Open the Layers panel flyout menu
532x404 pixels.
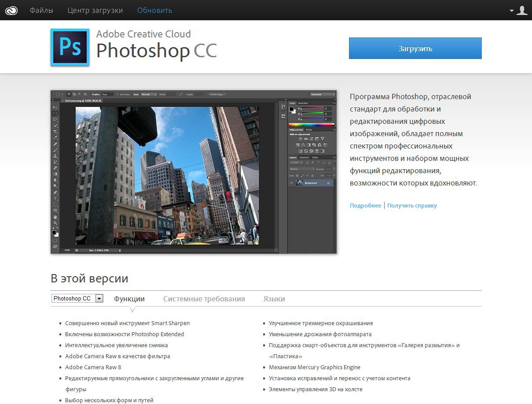point(334,157)
